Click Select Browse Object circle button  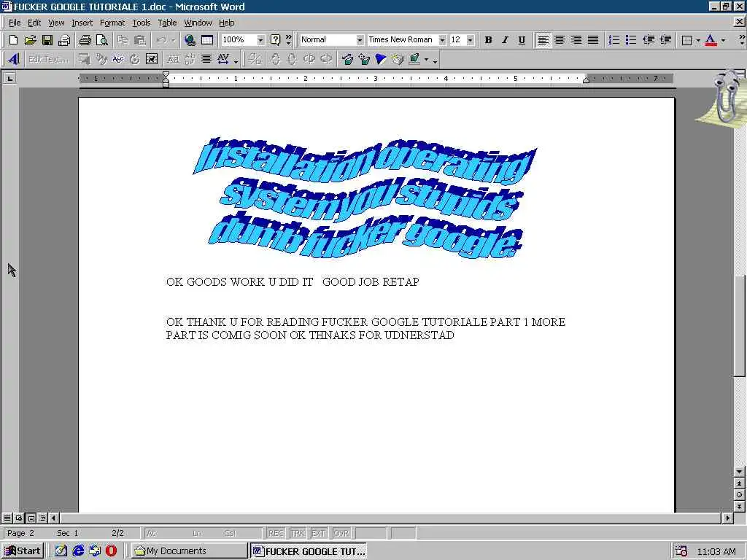pyautogui.click(x=740, y=495)
